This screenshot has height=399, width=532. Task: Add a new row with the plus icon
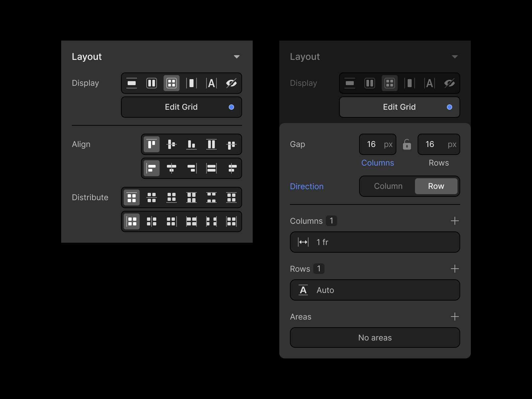click(455, 269)
